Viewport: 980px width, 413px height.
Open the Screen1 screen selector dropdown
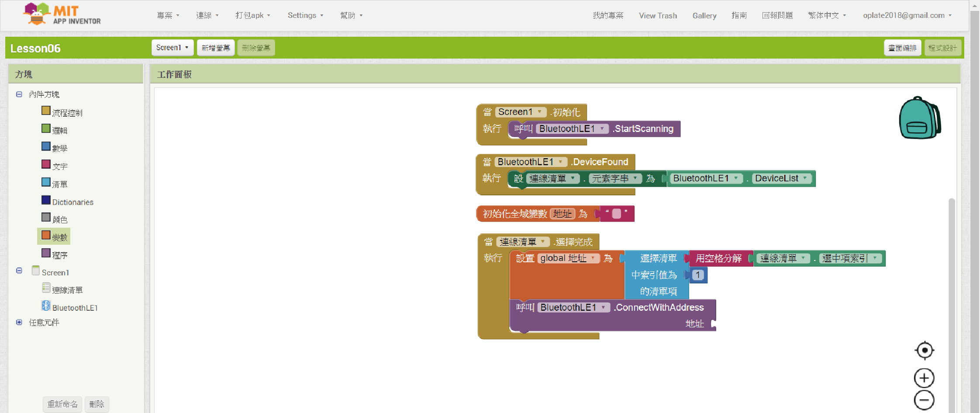173,48
